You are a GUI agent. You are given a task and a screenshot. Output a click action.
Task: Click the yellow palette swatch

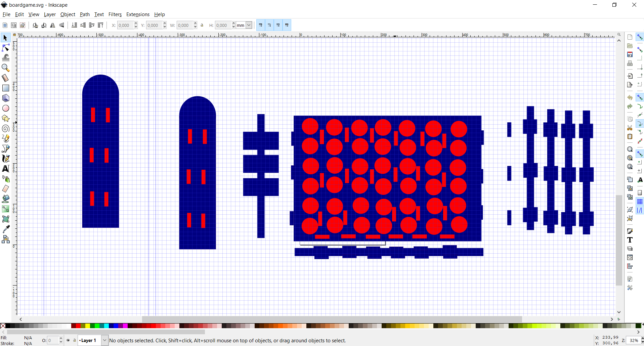tap(88, 326)
